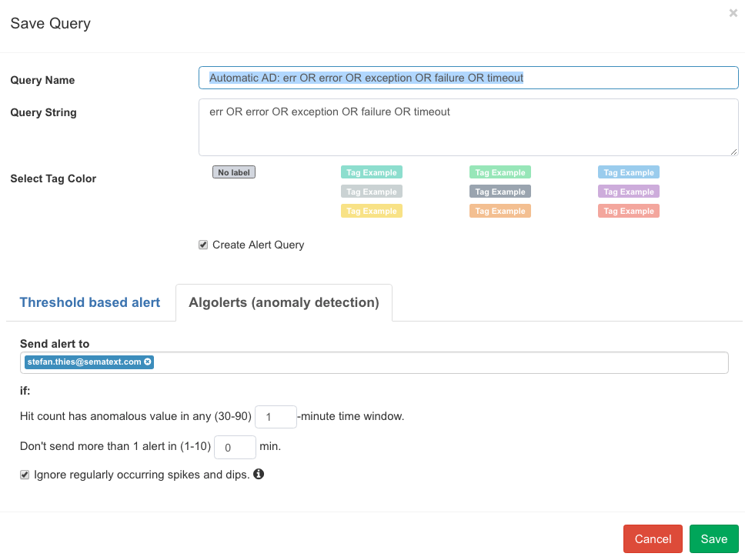Click info icon next to spikes and dips

[259, 474]
